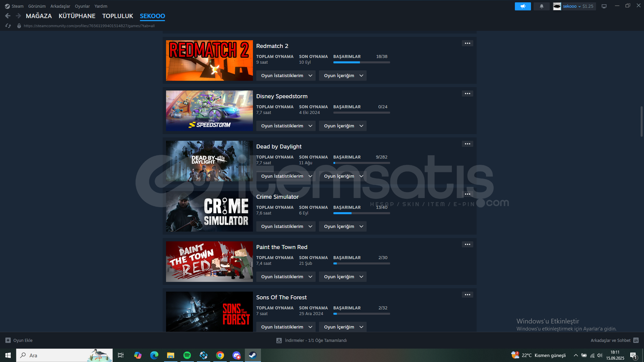Screen dimensions: 644x362
Task: Open the friends and chat icon
Action: tap(636, 340)
